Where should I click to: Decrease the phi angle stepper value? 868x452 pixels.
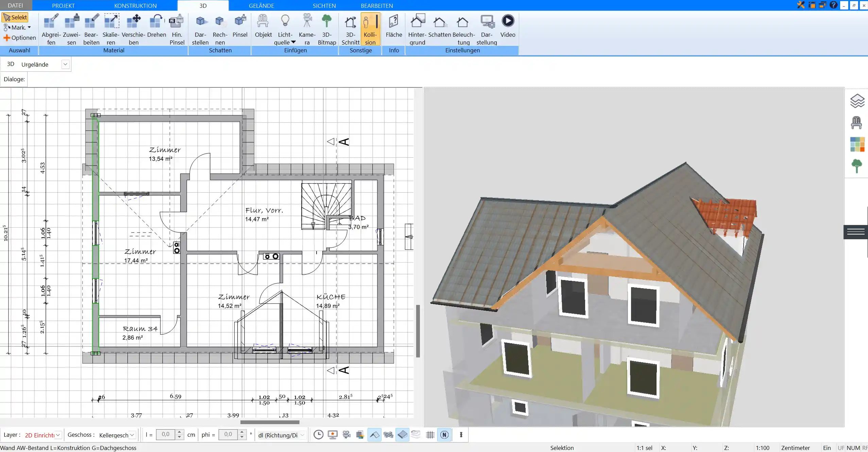point(242,437)
